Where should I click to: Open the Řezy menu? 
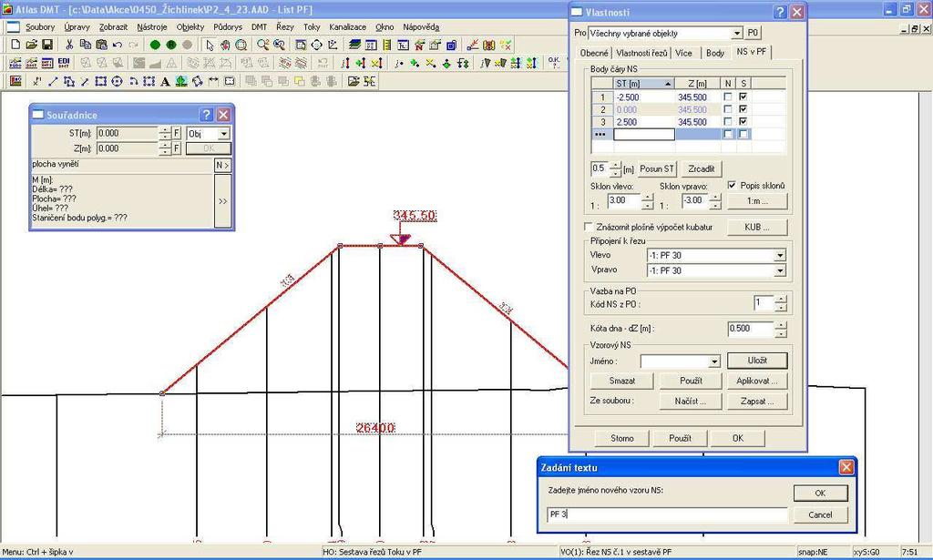click(285, 27)
